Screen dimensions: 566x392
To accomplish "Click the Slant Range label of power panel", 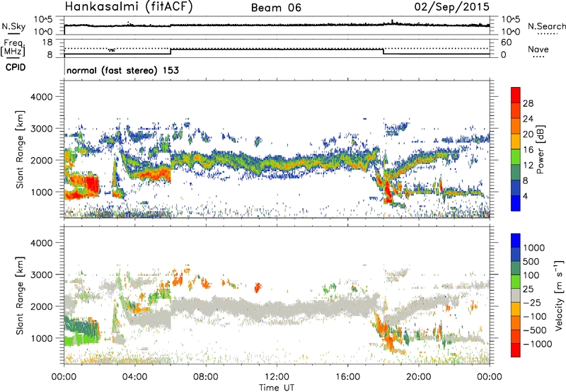I will tap(20, 149).
